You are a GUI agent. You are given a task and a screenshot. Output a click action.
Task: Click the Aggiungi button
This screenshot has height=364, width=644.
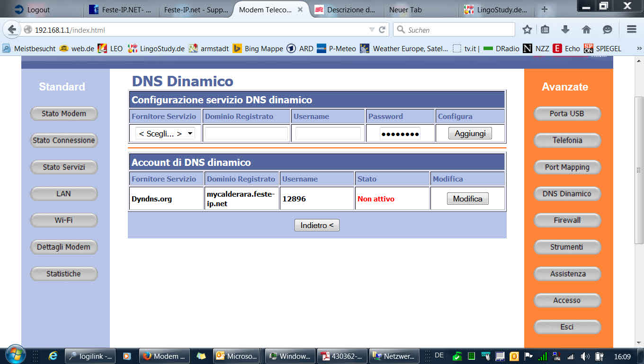(x=470, y=133)
